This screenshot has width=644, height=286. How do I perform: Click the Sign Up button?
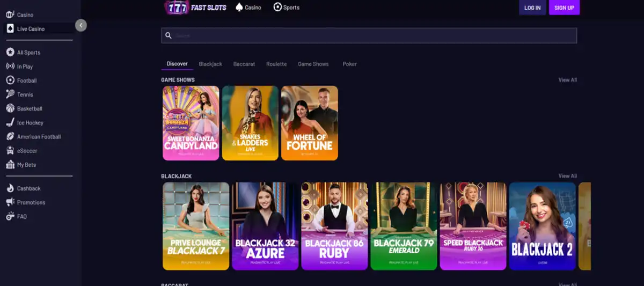tap(564, 8)
